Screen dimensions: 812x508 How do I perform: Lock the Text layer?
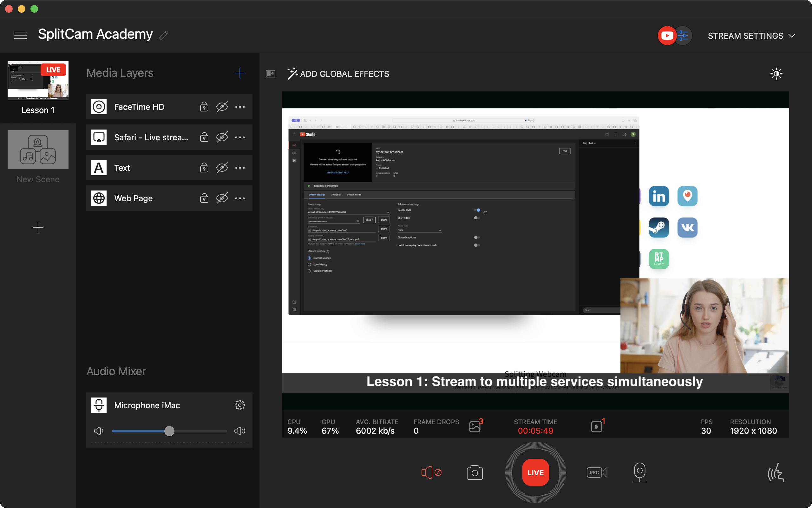click(204, 168)
